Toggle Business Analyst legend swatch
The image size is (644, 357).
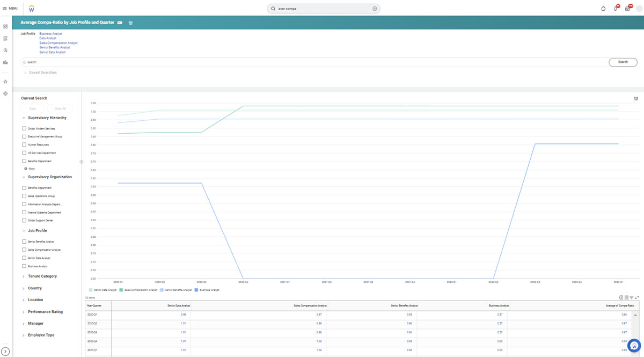pos(196,290)
